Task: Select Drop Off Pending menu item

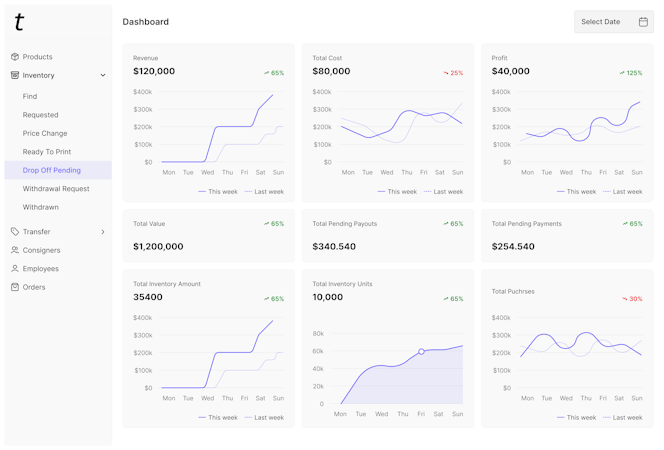Action: 52,170
